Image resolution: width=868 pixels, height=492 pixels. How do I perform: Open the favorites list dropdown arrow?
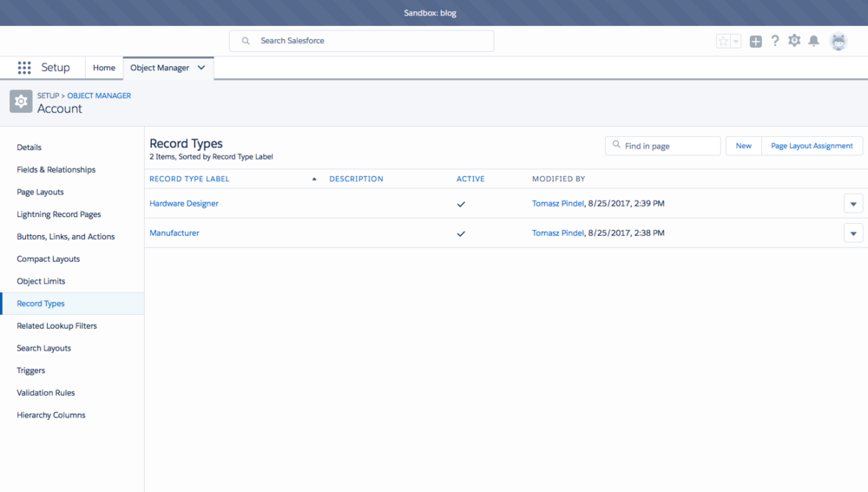point(736,41)
